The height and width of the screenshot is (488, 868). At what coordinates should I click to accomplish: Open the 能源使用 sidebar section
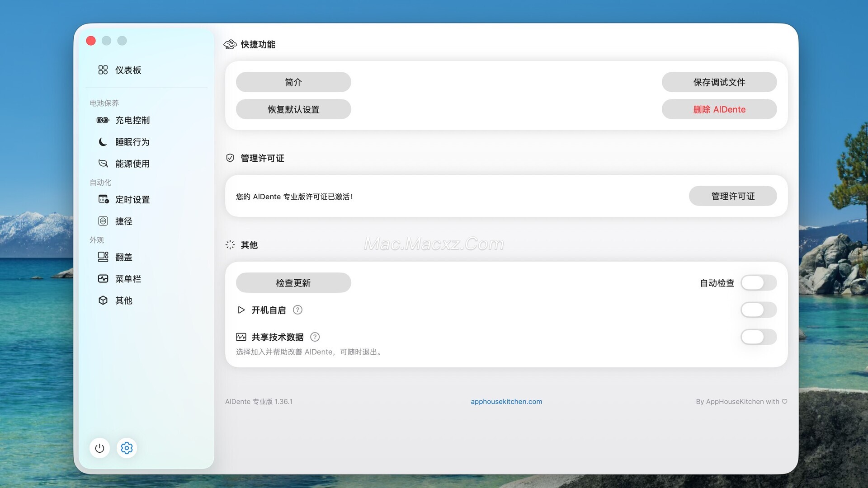pos(132,164)
